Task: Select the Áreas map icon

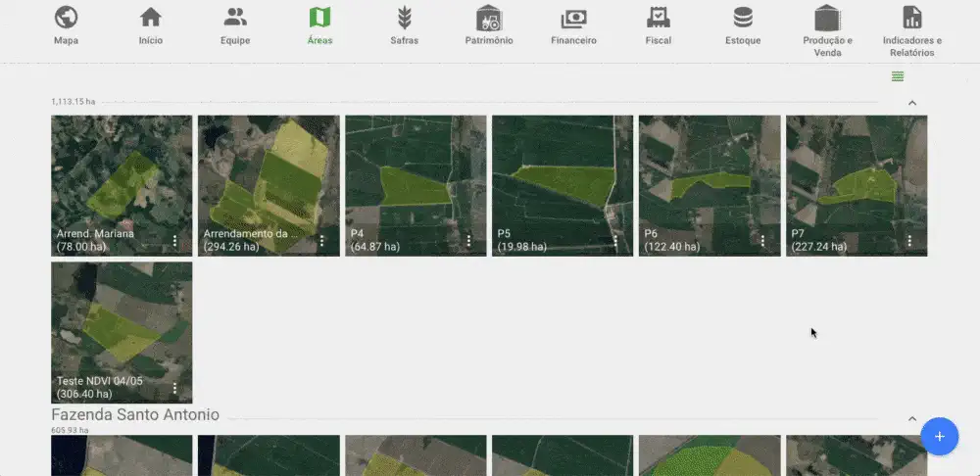Action: (320, 18)
